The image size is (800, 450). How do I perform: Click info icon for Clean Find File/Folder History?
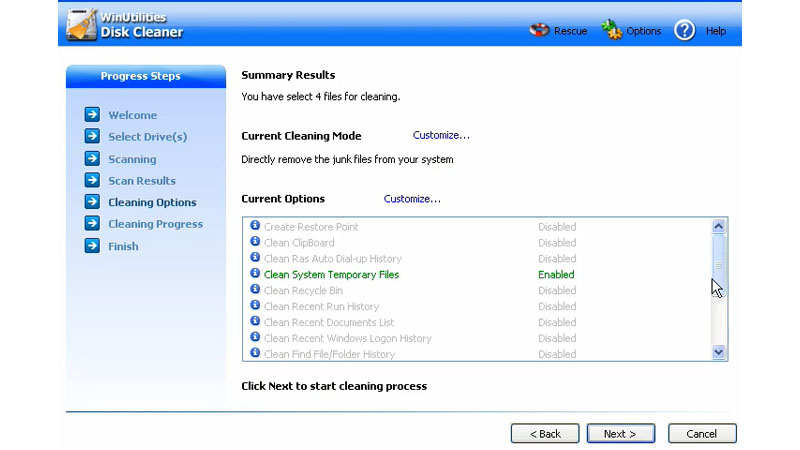click(x=255, y=353)
